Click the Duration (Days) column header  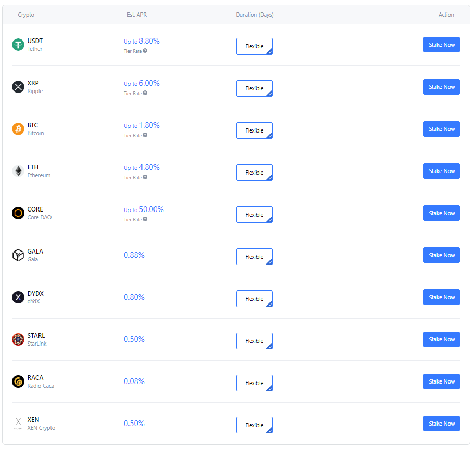[255, 15]
